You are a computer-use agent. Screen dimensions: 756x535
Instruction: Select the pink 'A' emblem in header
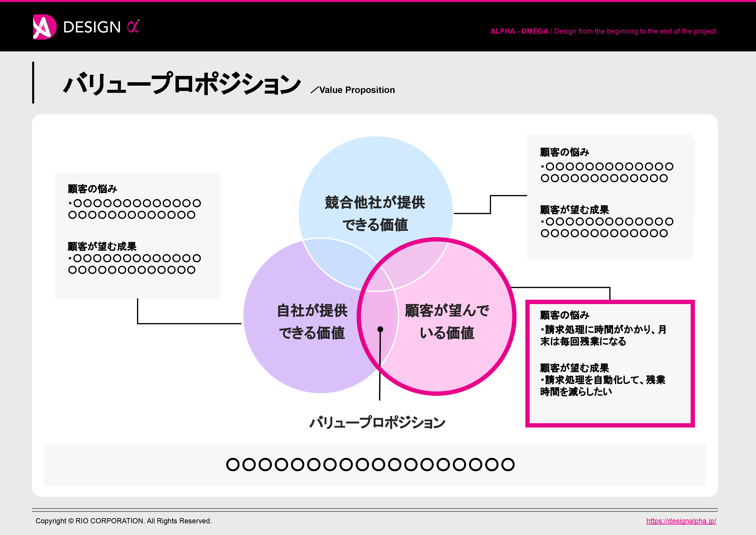tap(44, 27)
